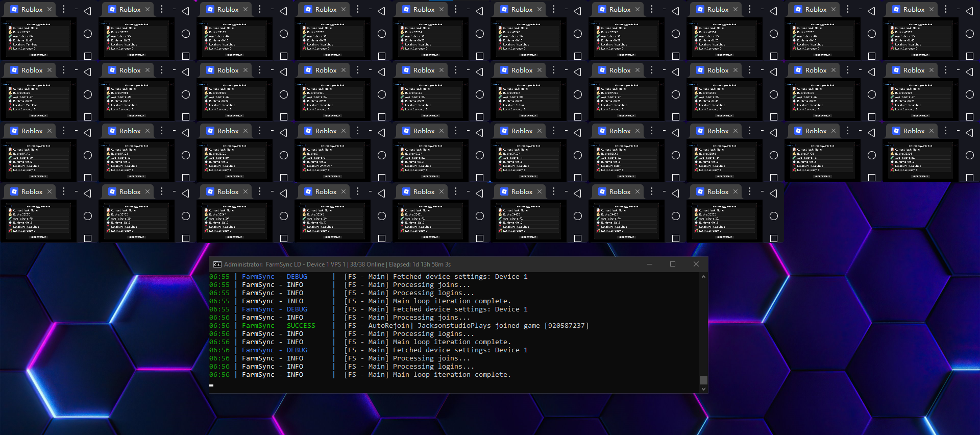Click the FarmSync console title bar icon
This screenshot has height=435, width=980.
click(217, 264)
